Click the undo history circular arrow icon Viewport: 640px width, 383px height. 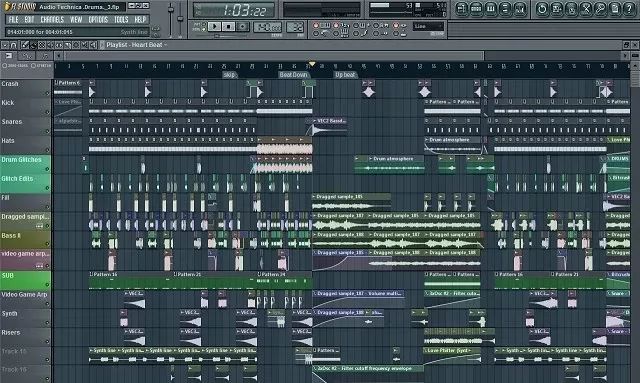(542, 9)
